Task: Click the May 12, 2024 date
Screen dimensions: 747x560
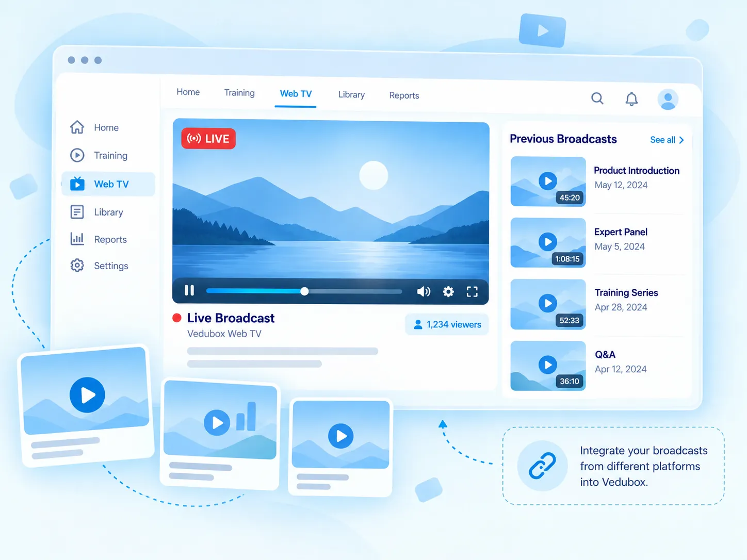Action: point(621,185)
